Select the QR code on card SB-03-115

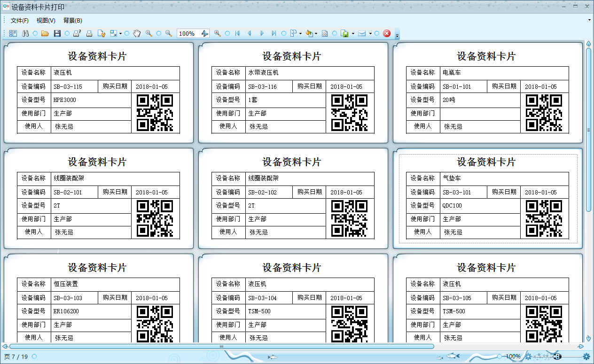click(155, 113)
